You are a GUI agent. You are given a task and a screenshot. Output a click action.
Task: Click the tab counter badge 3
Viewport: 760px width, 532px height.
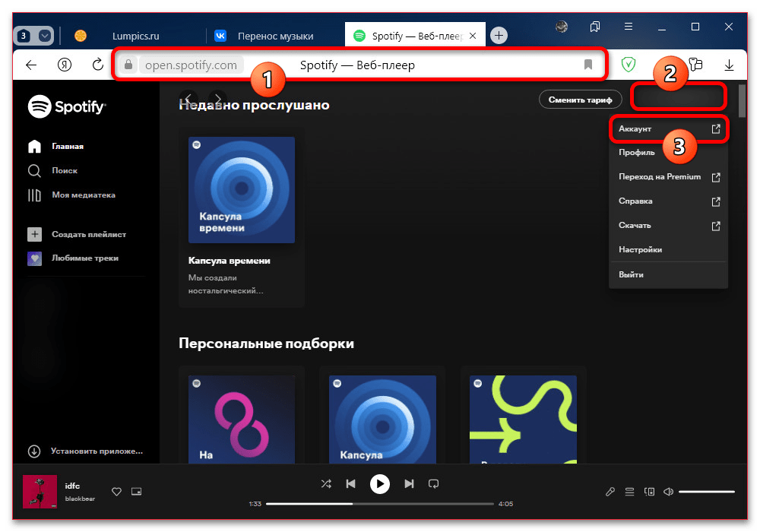tap(24, 36)
